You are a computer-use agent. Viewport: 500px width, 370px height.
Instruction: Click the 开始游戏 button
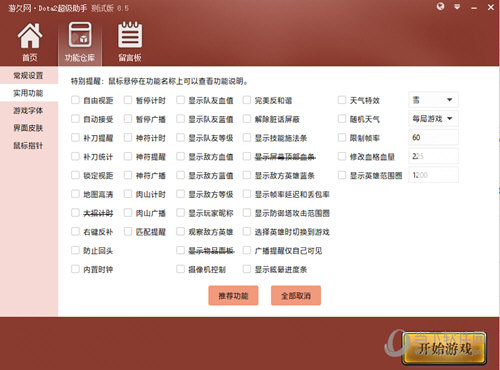click(444, 348)
